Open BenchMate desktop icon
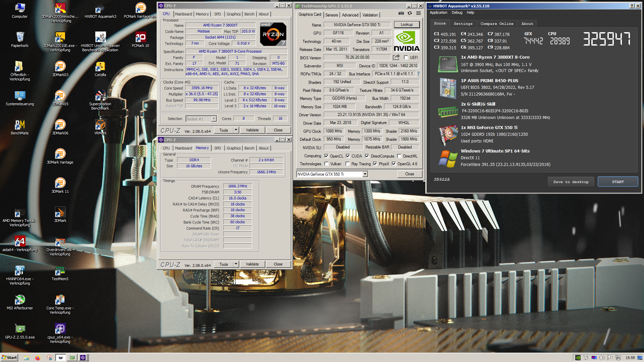This screenshot has height=362, width=644. pyautogui.click(x=20, y=127)
